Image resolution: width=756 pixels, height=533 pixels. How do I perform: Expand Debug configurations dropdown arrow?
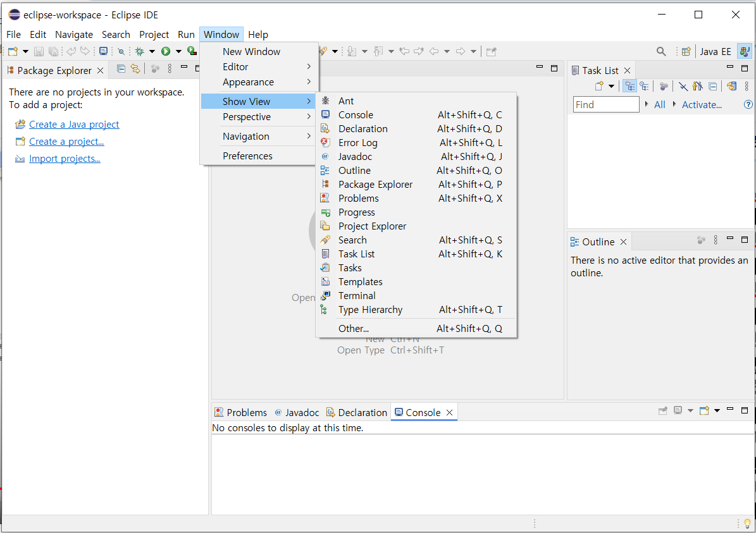point(152,52)
